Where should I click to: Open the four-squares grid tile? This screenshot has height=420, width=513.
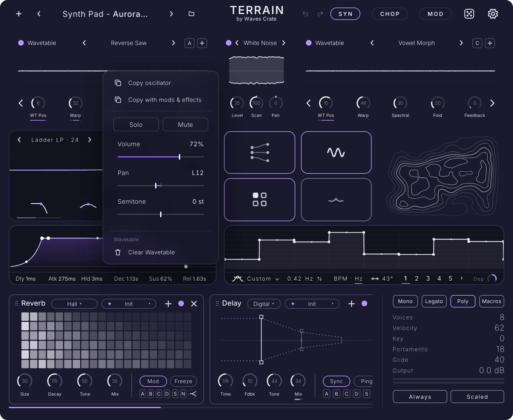[260, 200]
